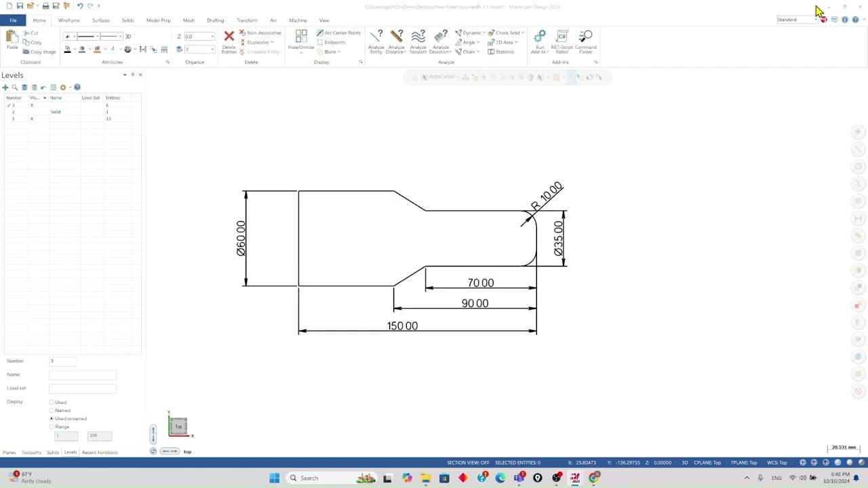Image resolution: width=868 pixels, height=488 pixels.
Task: Click Cut scissors in Clipboard group
Action: point(31,33)
